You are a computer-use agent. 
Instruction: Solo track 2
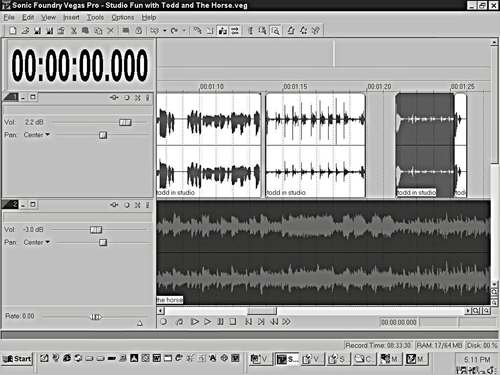pos(147,205)
